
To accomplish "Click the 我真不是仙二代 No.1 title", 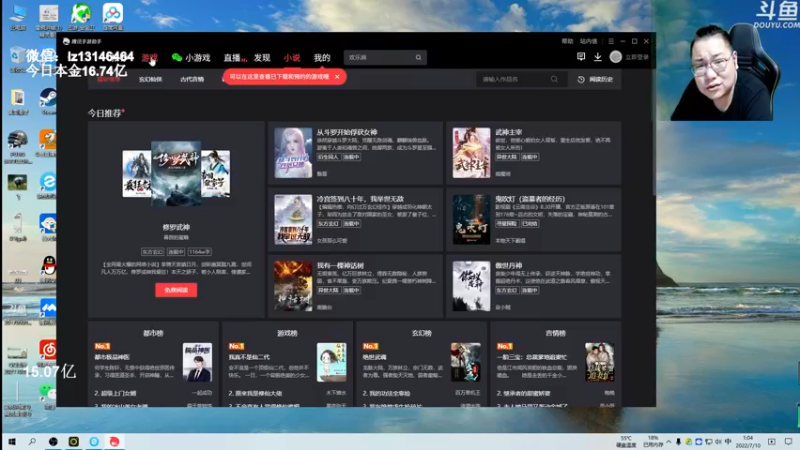I will pyautogui.click(x=249, y=357).
